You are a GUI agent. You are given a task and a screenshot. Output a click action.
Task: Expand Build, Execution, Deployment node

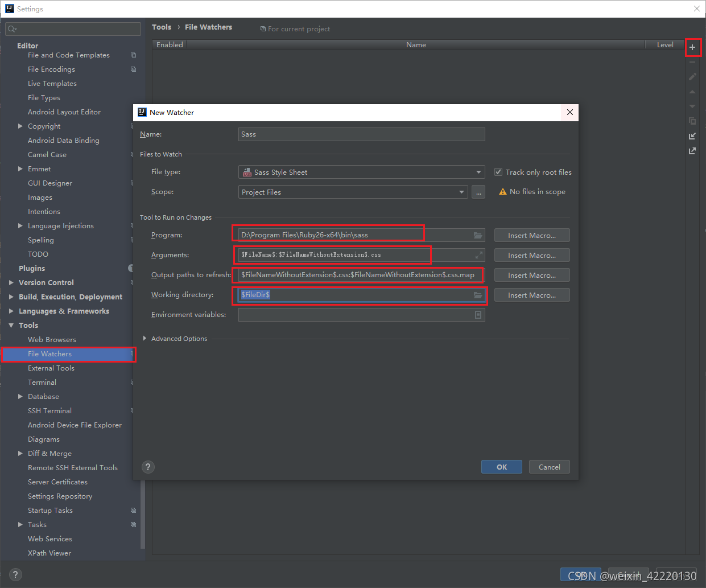[x=11, y=297]
